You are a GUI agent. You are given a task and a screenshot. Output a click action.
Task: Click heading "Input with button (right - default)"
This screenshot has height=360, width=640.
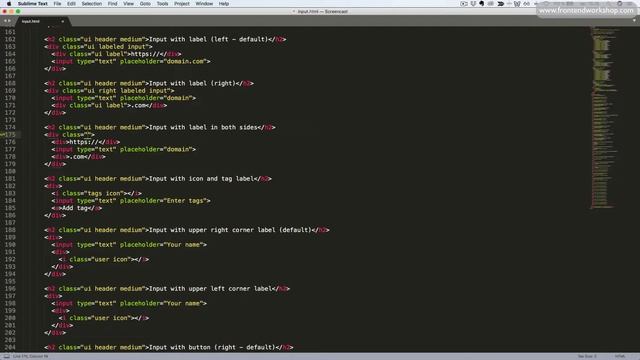(x=212, y=347)
